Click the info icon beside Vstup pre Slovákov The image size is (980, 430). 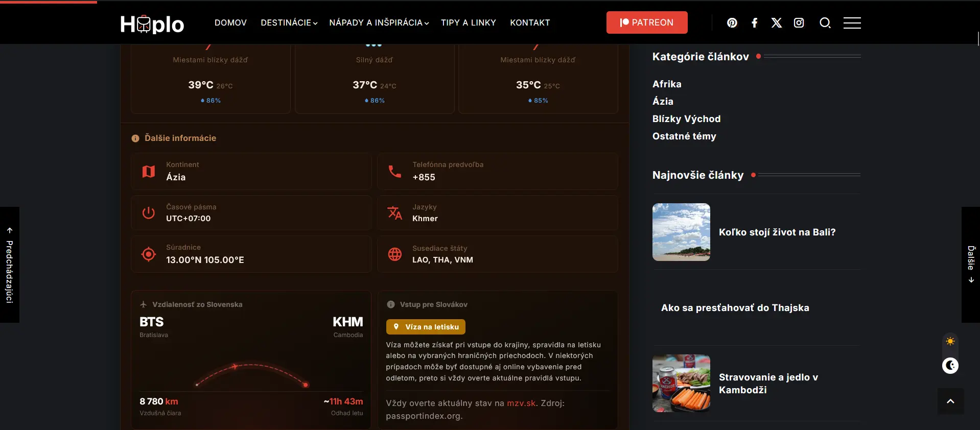pos(391,304)
